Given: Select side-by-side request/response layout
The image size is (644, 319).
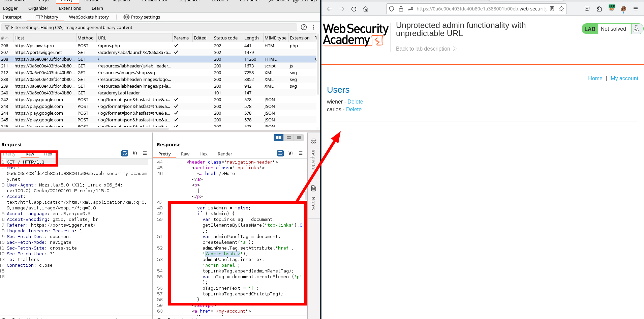Looking at the screenshot, I should click(279, 138).
